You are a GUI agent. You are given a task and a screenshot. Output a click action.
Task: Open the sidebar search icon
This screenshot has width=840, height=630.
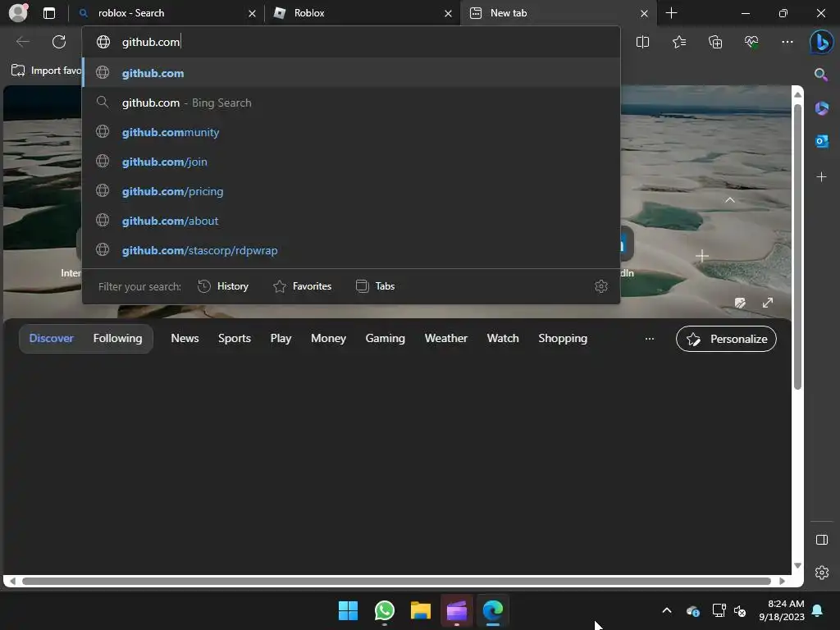tap(820, 75)
